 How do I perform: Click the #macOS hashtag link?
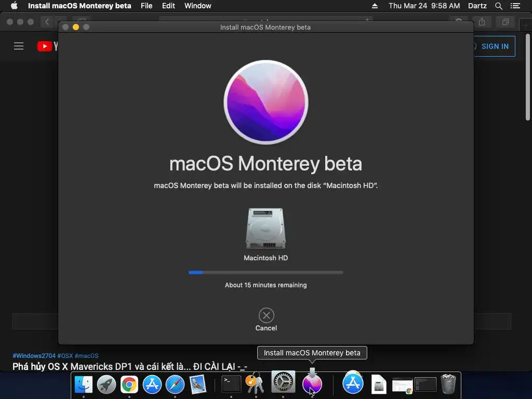click(x=87, y=355)
